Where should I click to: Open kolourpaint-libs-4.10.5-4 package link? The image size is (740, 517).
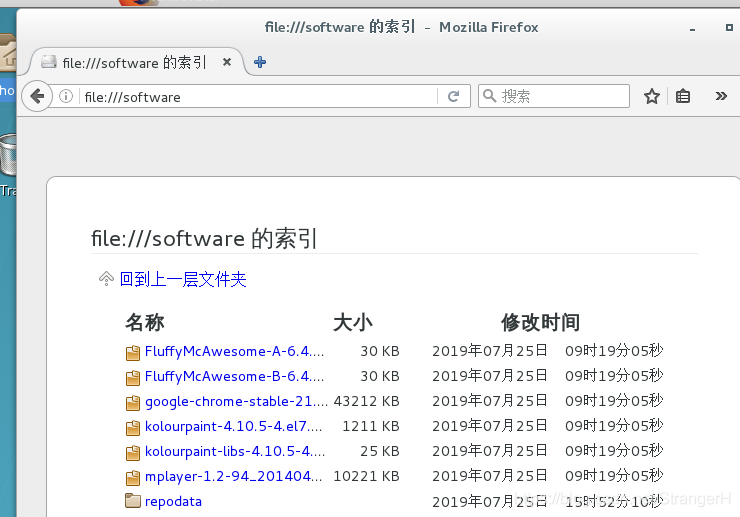click(x=235, y=451)
